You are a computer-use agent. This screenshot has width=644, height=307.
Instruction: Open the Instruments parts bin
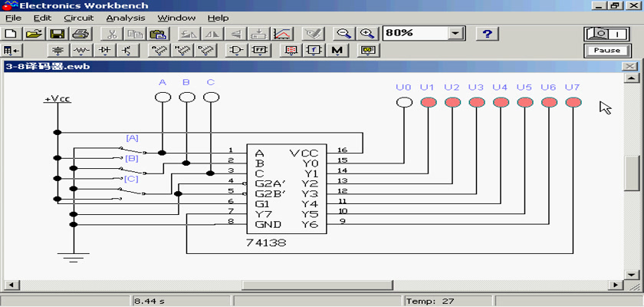369,51
